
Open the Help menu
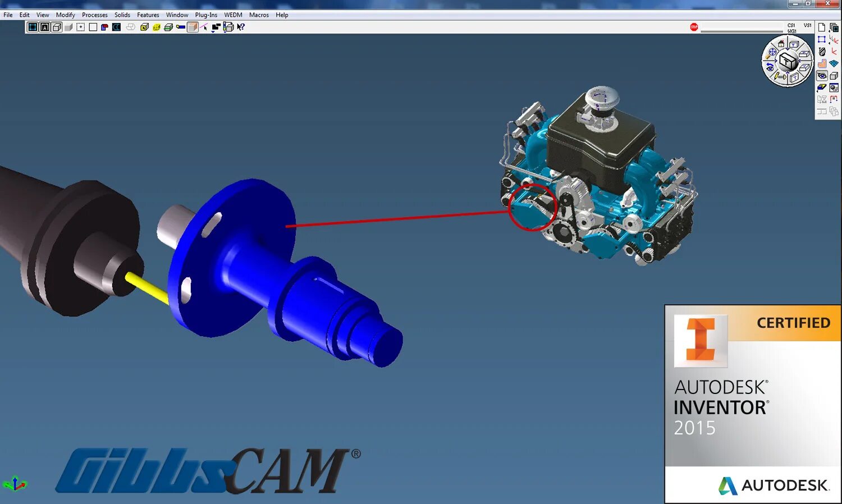coord(282,15)
